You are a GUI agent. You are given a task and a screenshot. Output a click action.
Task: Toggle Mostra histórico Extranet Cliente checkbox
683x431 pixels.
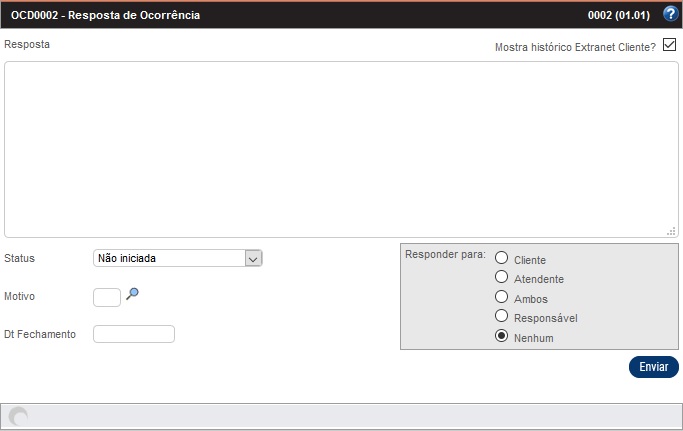(x=670, y=46)
